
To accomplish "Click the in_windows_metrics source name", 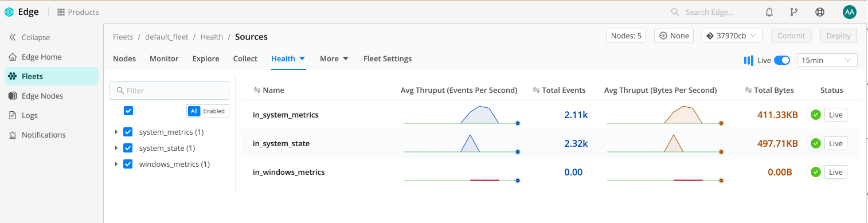I will [289, 172].
